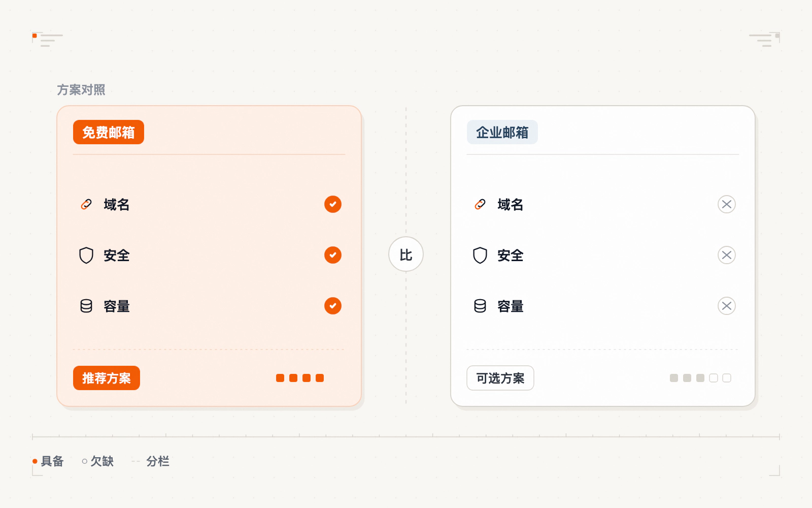Click the database icon beside 容量 in 免费邮箱 card
Image resolution: width=812 pixels, height=508 pixels.
(86, 306)
